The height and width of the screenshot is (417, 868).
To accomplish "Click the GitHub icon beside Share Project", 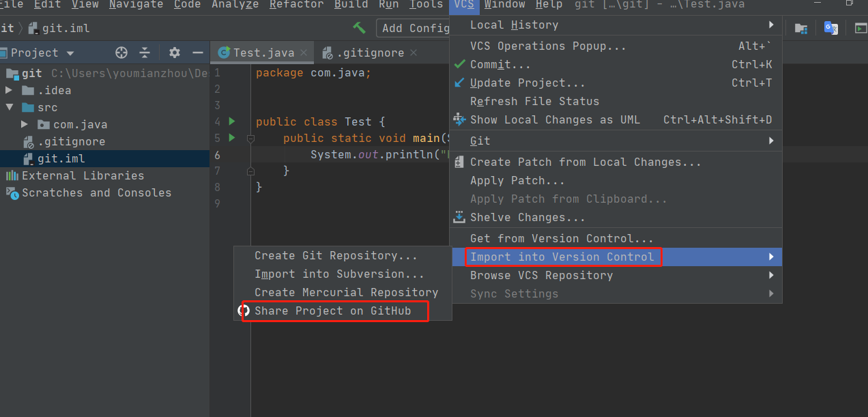I will tap(242, 311).
